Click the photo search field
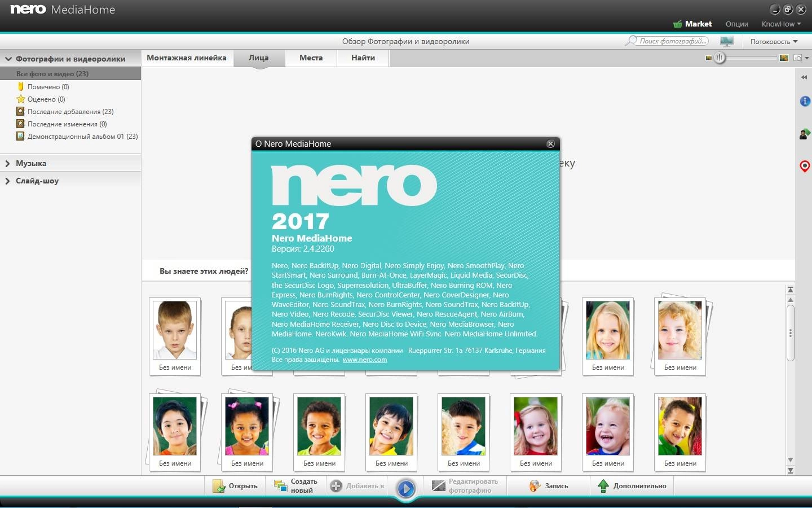Viewport: 812px width, 508px height. click(x=672, y=41)
